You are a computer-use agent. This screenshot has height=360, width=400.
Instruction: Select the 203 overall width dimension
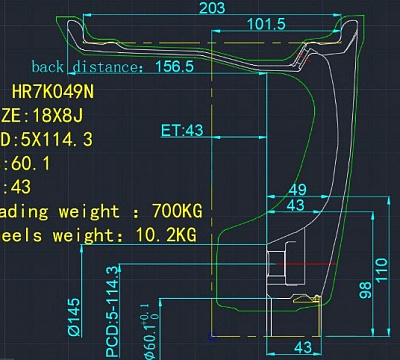coord(212,8)
